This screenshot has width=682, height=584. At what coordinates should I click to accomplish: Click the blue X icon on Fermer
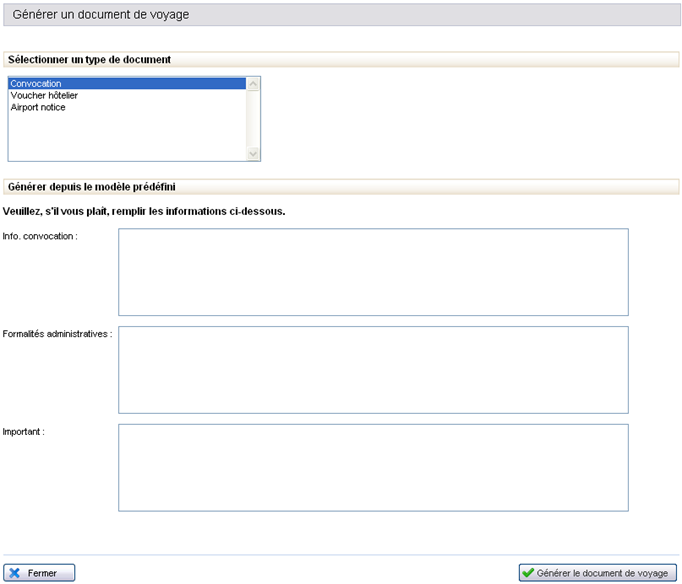click(x=15, y=573)
